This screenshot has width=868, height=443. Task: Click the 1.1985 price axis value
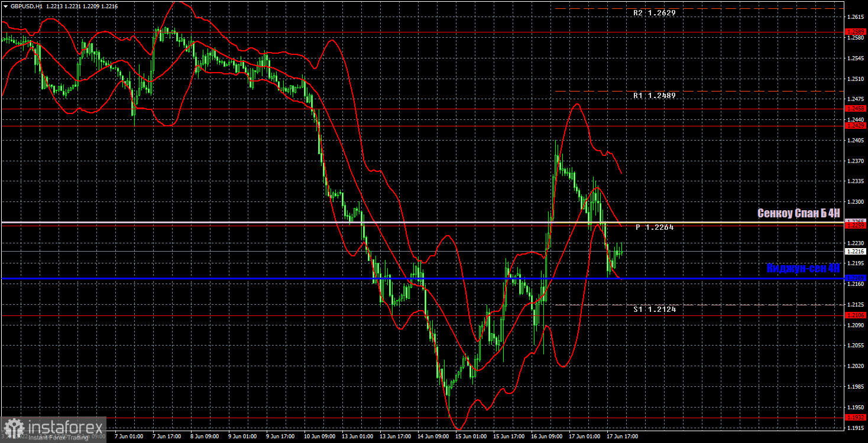856,387
